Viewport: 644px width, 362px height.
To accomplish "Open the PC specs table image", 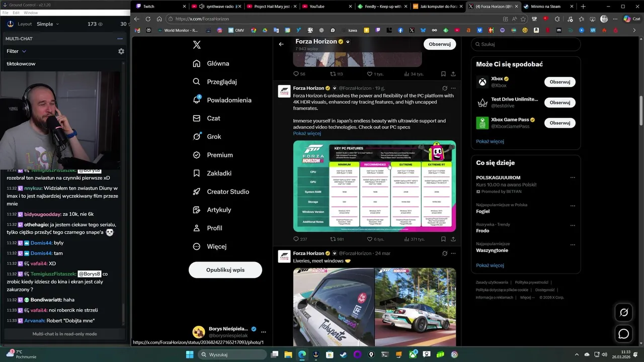I will tap(375, 186).
